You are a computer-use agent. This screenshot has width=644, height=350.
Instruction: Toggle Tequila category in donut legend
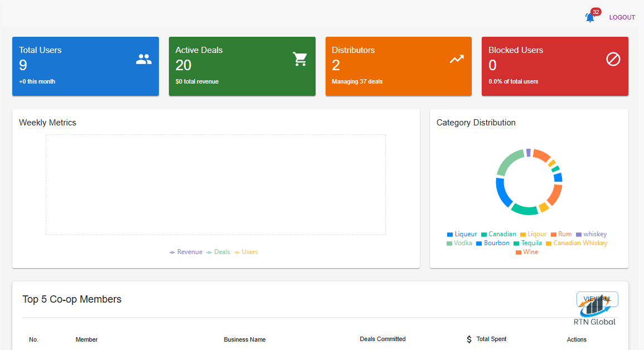point(528,244)
